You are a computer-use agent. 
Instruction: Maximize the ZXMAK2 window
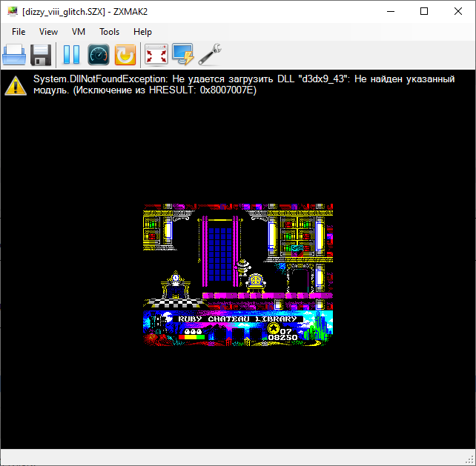(424, 11)
